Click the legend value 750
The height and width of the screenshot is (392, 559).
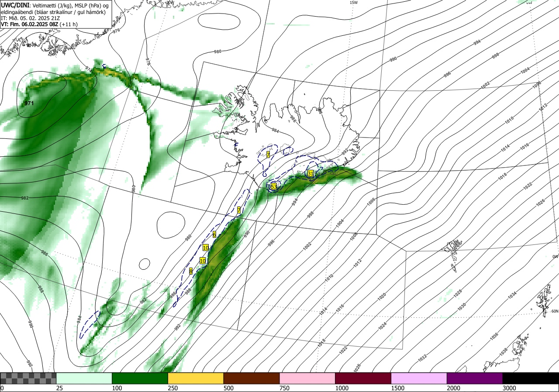tap(284, 388)
